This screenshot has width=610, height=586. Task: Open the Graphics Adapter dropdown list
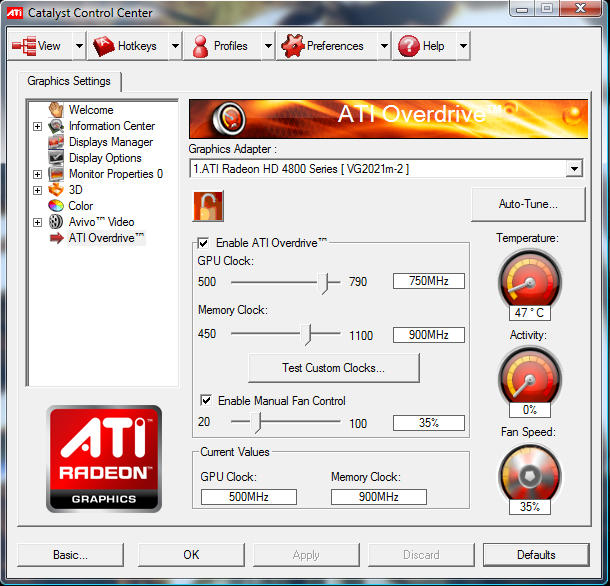pyautogui.click(x=573, y=169)
